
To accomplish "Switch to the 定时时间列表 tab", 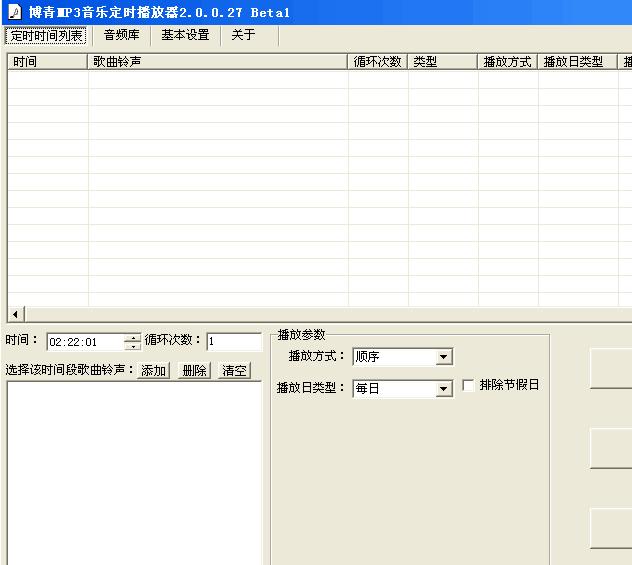I will [47, 35].
